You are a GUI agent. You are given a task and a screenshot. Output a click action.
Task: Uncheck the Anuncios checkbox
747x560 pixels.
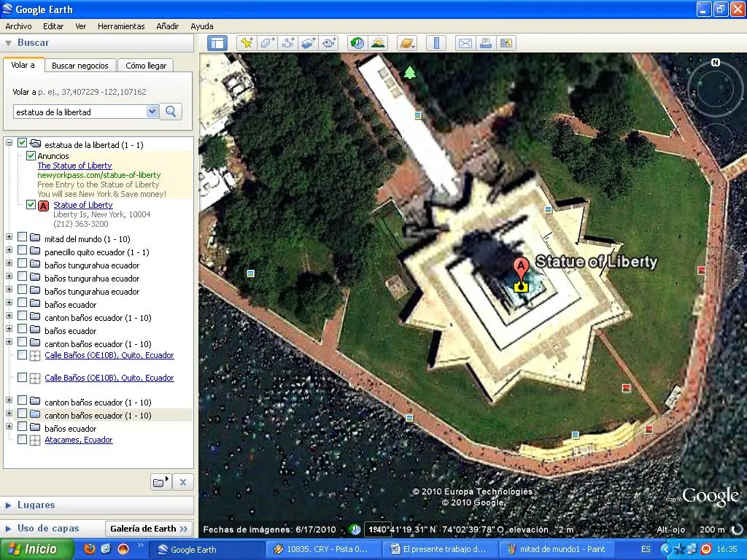pos(31,156)
